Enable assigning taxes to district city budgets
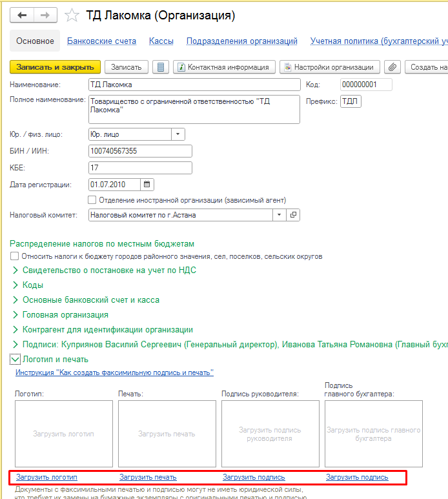 point(15,256)
